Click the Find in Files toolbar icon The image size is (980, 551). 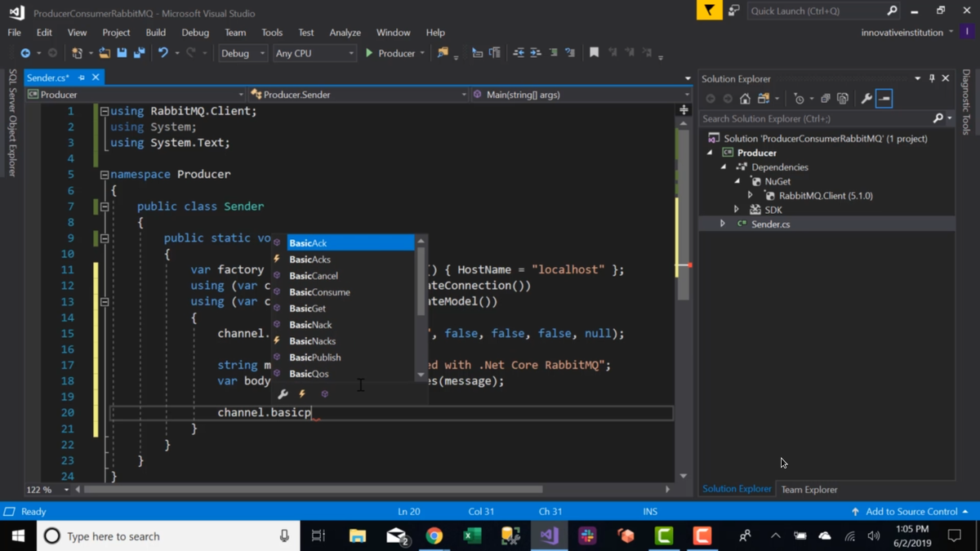click(x=443, y=53)
